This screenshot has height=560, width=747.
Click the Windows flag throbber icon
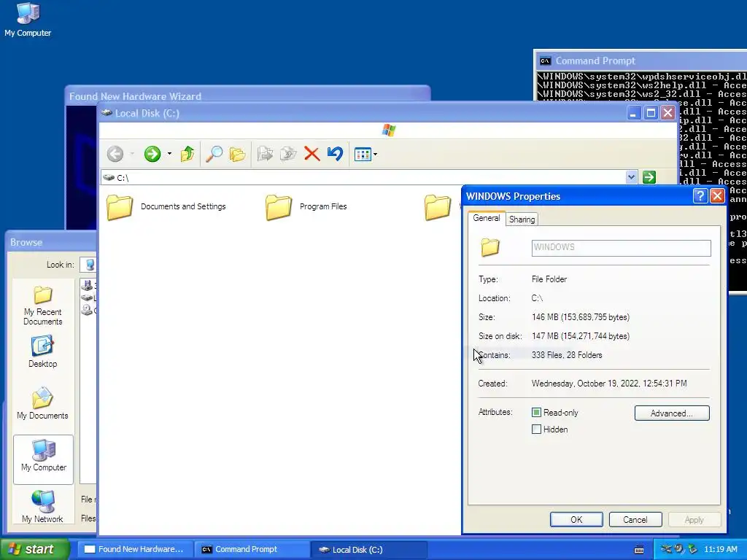click(389, 130)
